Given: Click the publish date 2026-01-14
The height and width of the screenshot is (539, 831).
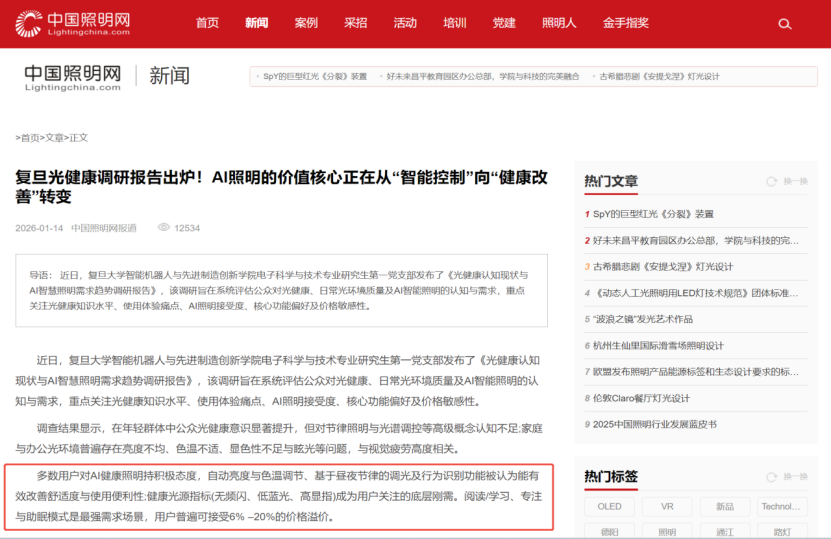Looking at the screenshot, I should pos(39,228).
